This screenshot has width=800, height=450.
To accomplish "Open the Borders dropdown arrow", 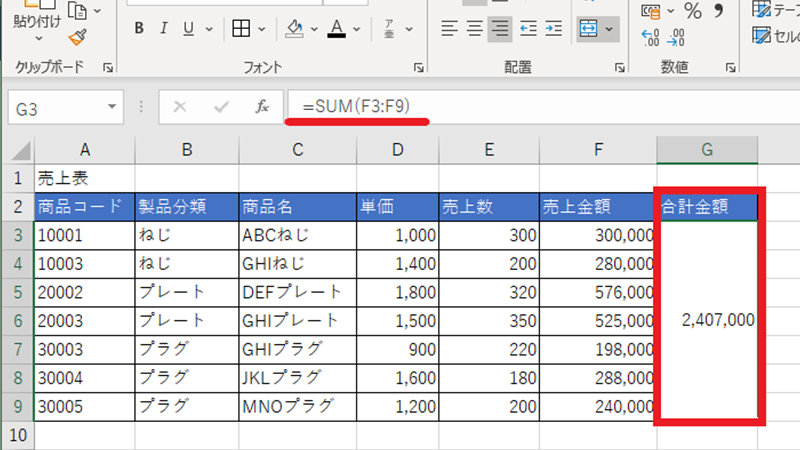I will coord(262,29).
